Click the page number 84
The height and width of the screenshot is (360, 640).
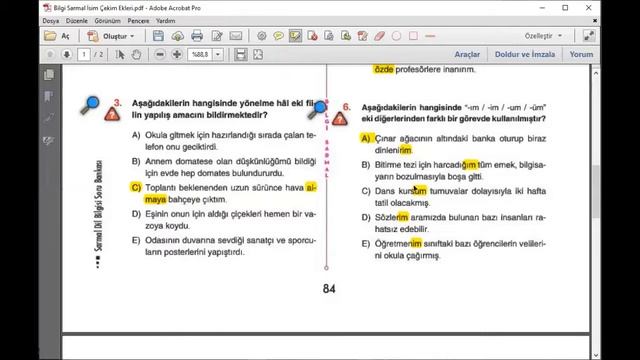tap(329, 289)
